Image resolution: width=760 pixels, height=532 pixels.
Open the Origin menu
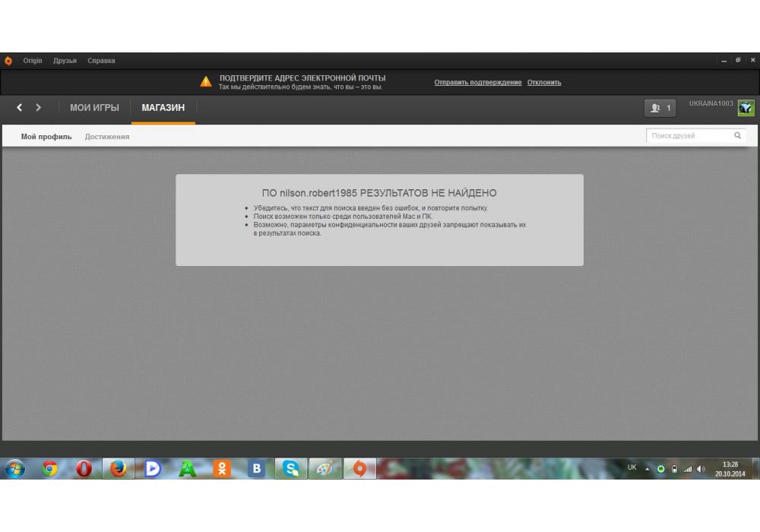(33, 61)
